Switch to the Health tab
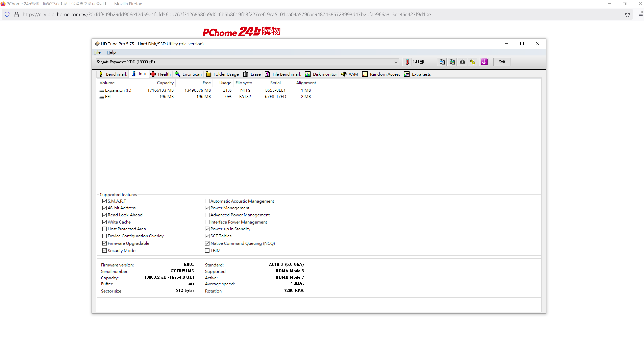 pos(161,74)
